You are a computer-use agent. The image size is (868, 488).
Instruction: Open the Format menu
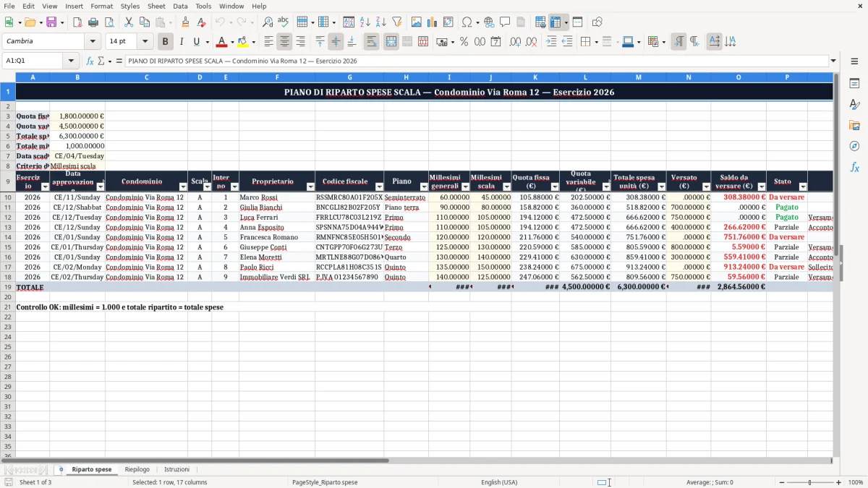[102, 6]
